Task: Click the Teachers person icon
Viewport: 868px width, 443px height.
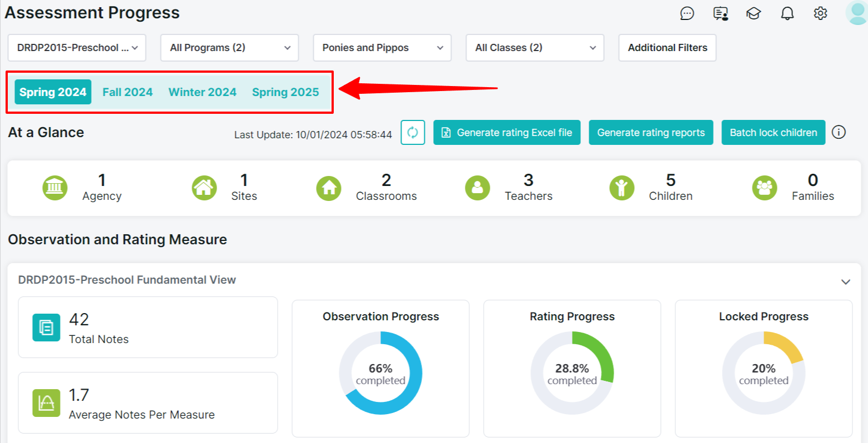Action: pos(478,188)
